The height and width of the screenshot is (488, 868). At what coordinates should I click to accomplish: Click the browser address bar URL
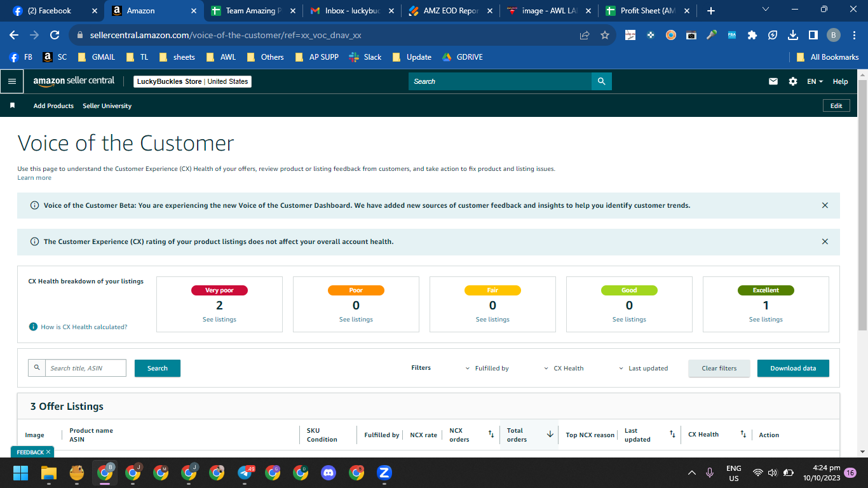pyautogui.click(x=225, y=36)
